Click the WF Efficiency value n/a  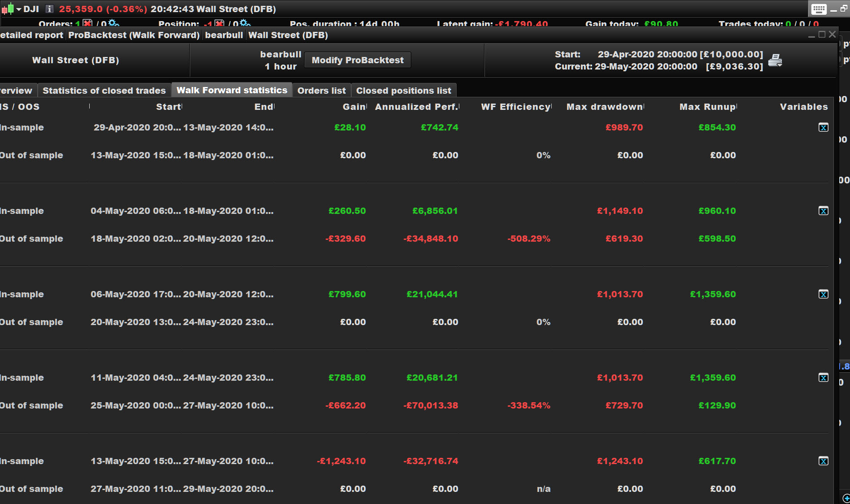tap(544, 489)
